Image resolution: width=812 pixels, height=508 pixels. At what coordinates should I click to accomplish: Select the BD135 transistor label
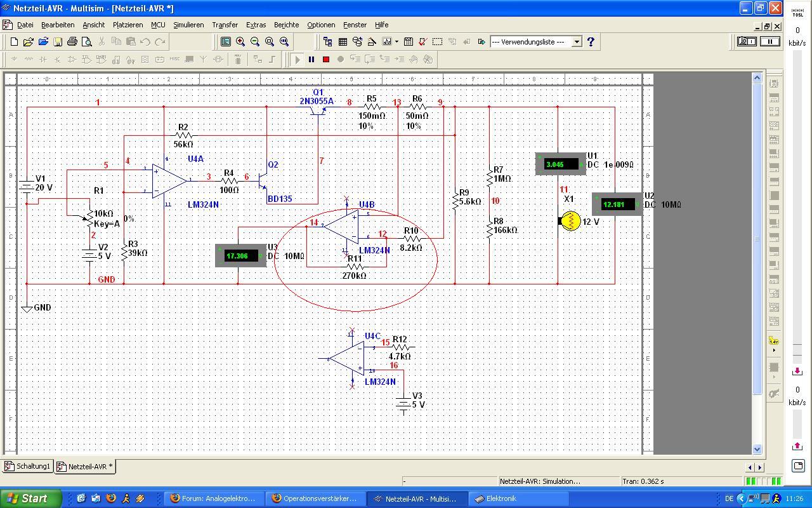pos(280,199)
